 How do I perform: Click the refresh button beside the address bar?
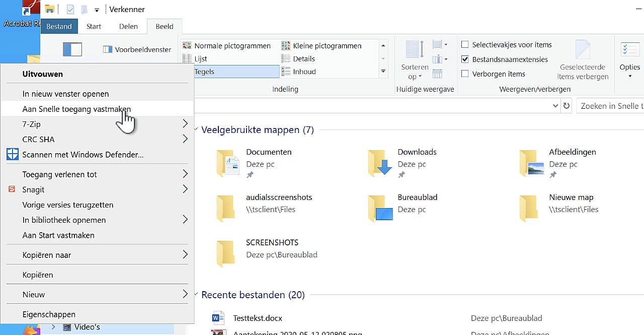(x=567, y=106)
